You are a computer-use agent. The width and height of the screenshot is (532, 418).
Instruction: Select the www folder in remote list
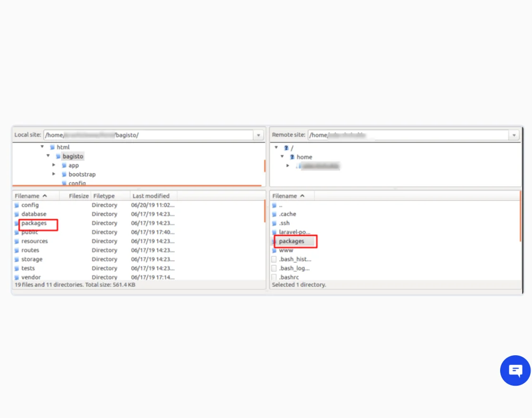coord(286,250)
